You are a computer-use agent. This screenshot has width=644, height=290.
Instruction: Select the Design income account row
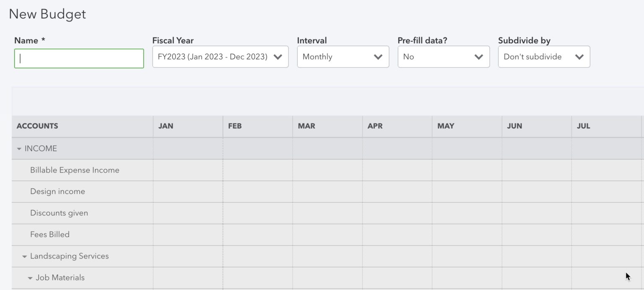57,191
